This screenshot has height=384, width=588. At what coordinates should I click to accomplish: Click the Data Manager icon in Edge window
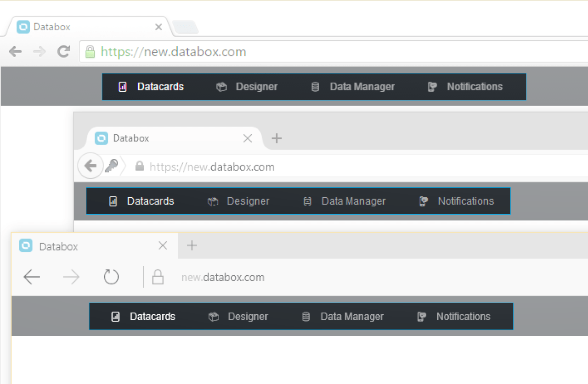pos(306,317)
